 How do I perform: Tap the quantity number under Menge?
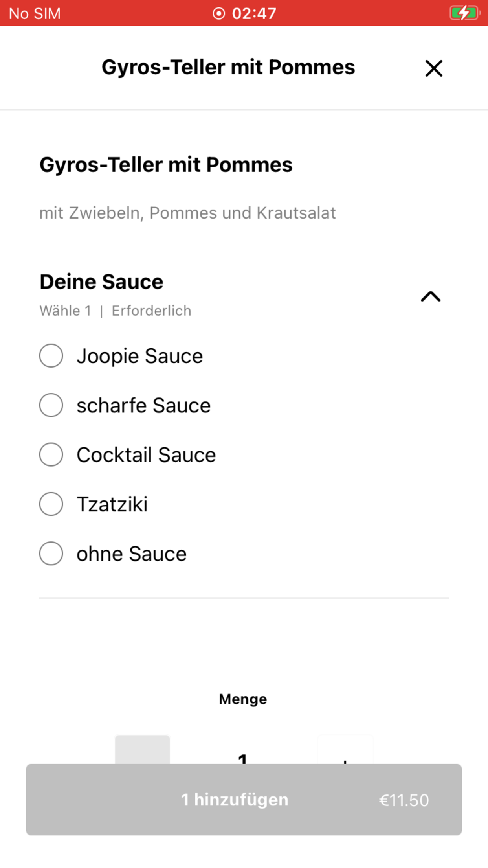click(x=243, y=758)
